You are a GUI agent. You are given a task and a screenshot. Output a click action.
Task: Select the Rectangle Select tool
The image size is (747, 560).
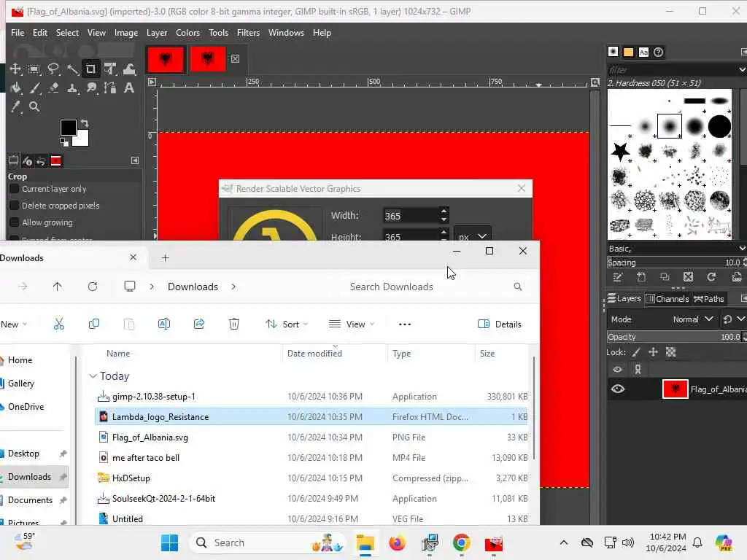click(34, 69)
